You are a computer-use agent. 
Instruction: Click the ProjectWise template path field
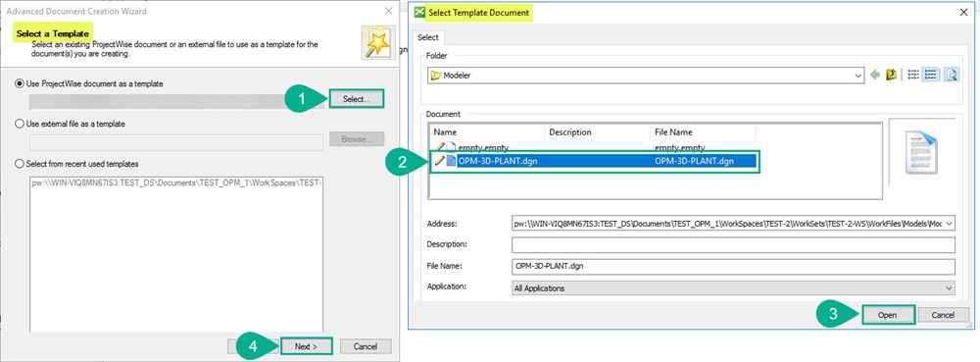point(176,102)
